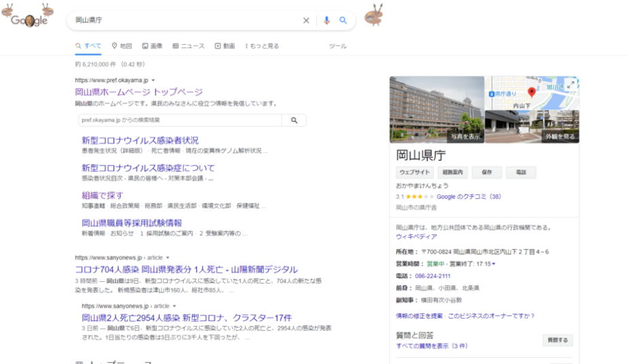Click the address 〒700-0824 岡山県岡山市北区内山下
This screenshot has height=364, width=628.
485,252
